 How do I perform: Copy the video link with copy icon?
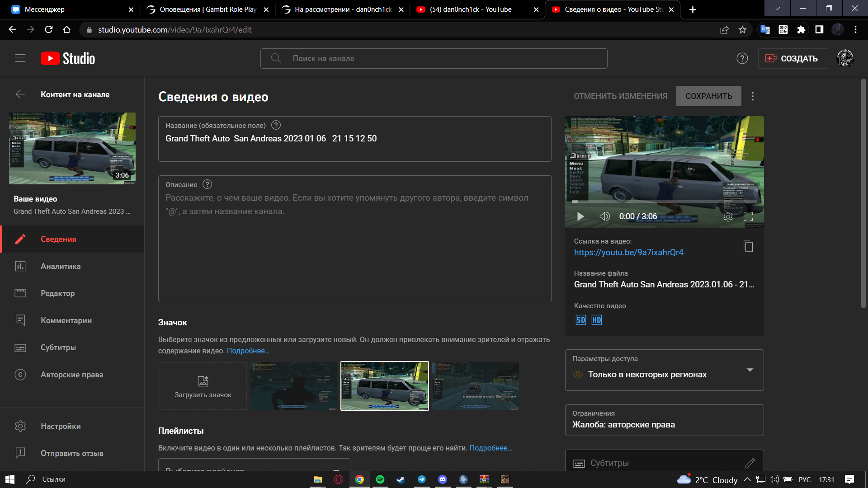[x=748, y=246]
